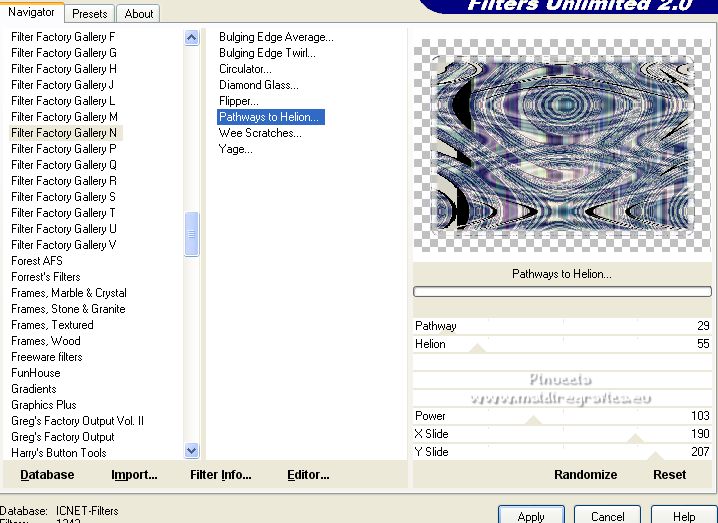Choose the Circulator filter
Image resolution: width=718 pixels, height=523 pixels.
(x=245, y=69)
